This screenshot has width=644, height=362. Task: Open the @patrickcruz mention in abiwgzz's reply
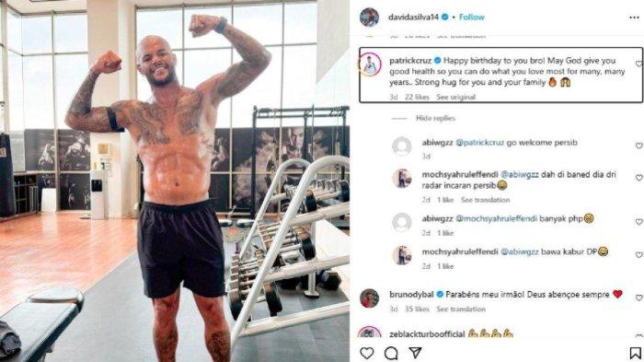click(x=479, y=143)
